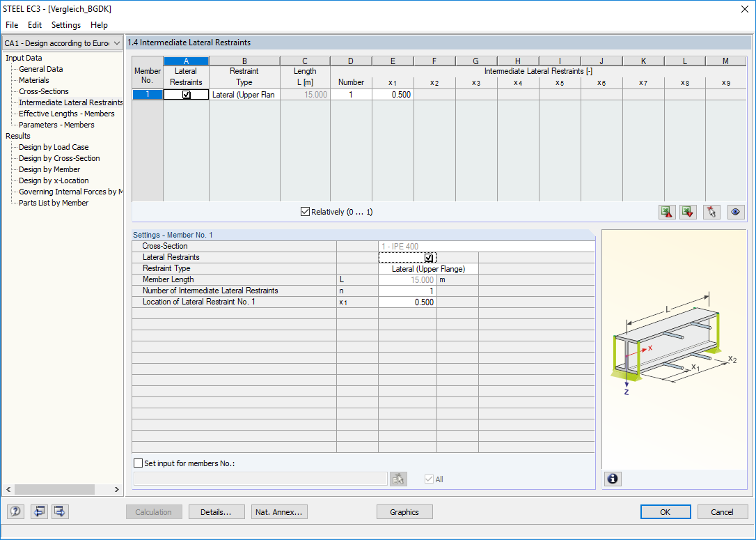Image resolution: width=756 pixels, height=540 pixels.
Task: Open the Edit menu
Action: pyautogui.click(x=35, y=25)
